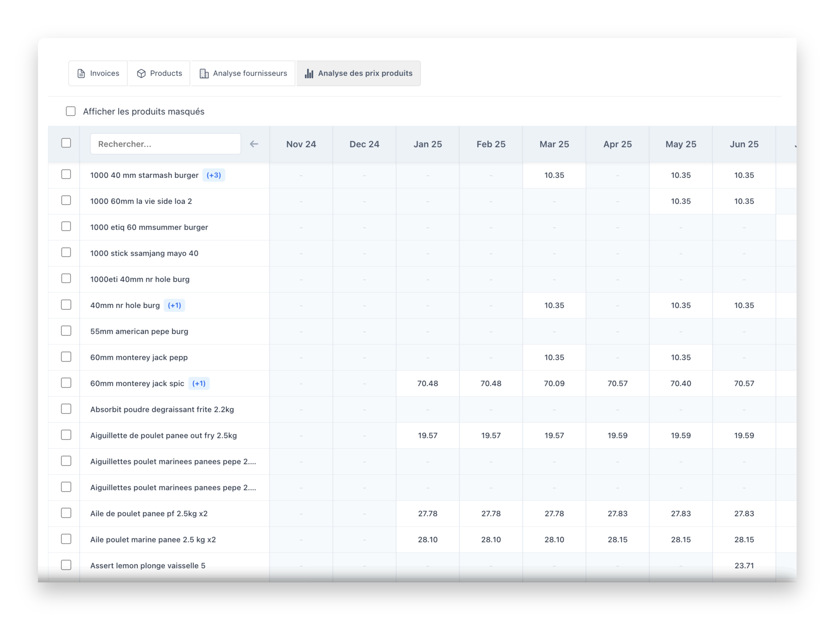Select the checkbox for Absorbit poudre degraissant frite 2.2kg
Image resolution: width=840 pixels, height=637 pixels.
tap(66, 409)
